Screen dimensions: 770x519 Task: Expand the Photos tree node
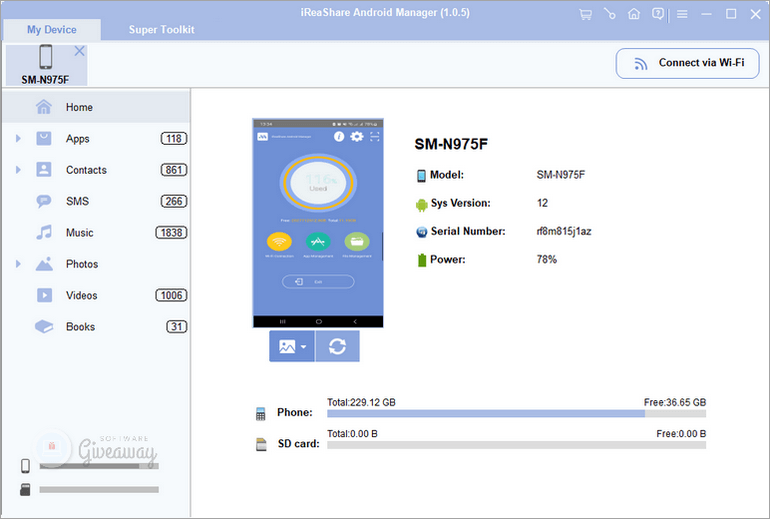tap(18, 264)
